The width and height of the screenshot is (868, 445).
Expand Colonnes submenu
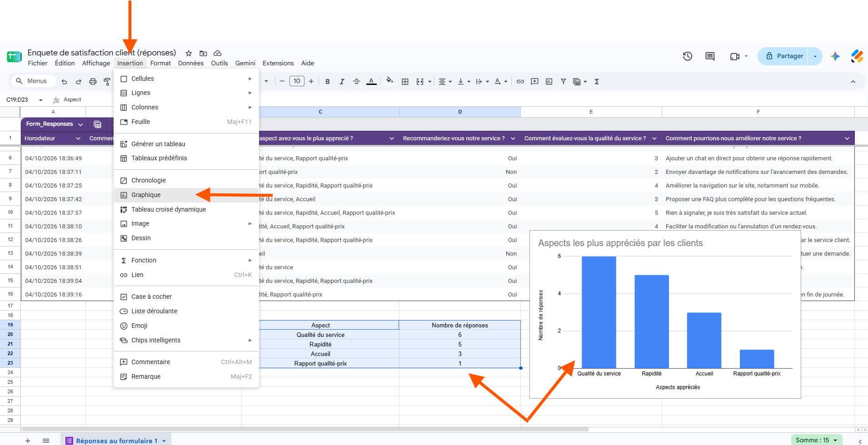click(186, 107)
